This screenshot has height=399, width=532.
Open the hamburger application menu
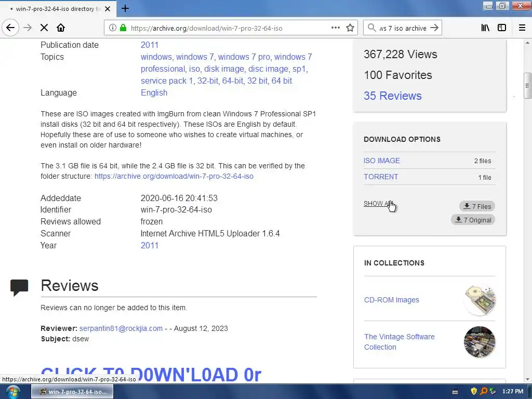click(x=522, y=28)
